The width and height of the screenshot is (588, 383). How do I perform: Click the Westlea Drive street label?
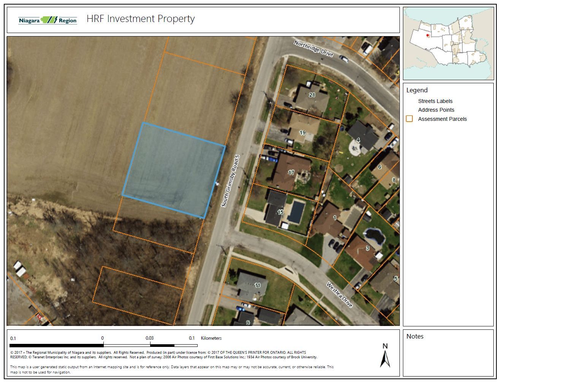coord(339,295)
